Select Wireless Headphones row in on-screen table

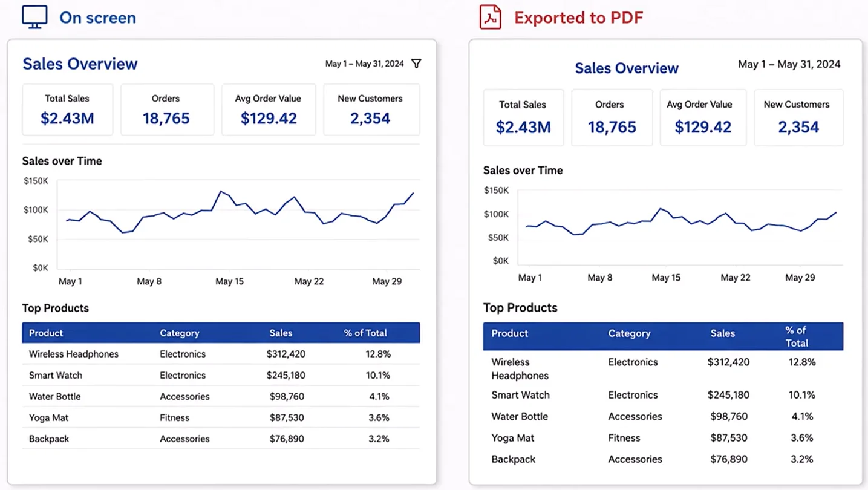click(x=221, y=354)
